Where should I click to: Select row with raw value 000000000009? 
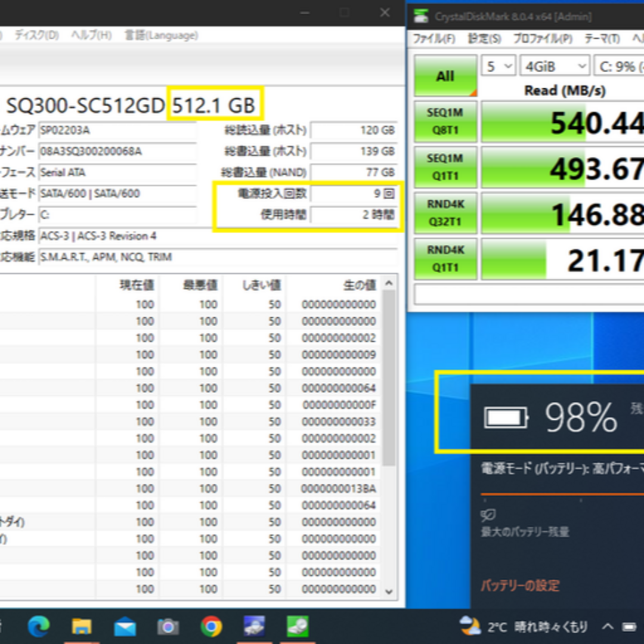click(190, 354)
